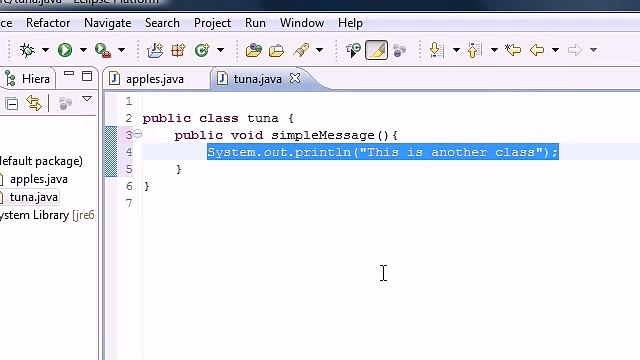
Task: Click 'public void simpleMessage' code line
Action: click(286, 135)
